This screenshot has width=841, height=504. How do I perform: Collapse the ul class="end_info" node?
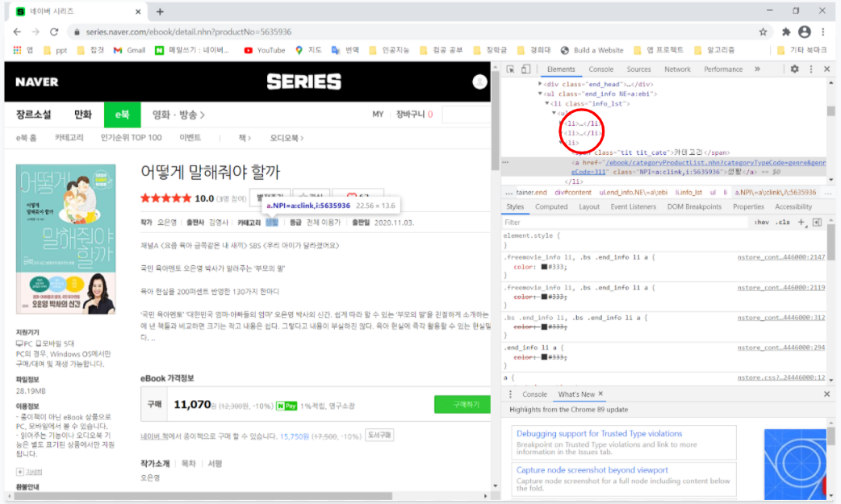pyautogui.click(x=540, y=94)
